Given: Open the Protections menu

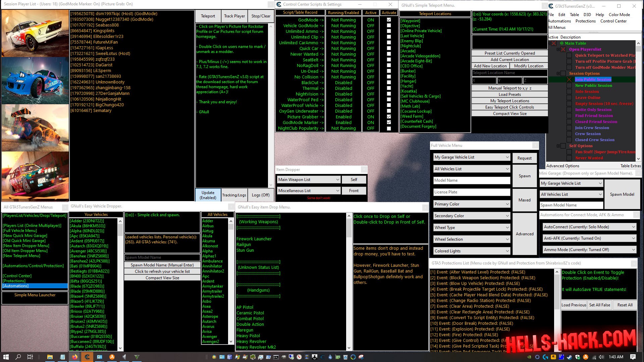Looking at the screenshot, I should (585, 21).
